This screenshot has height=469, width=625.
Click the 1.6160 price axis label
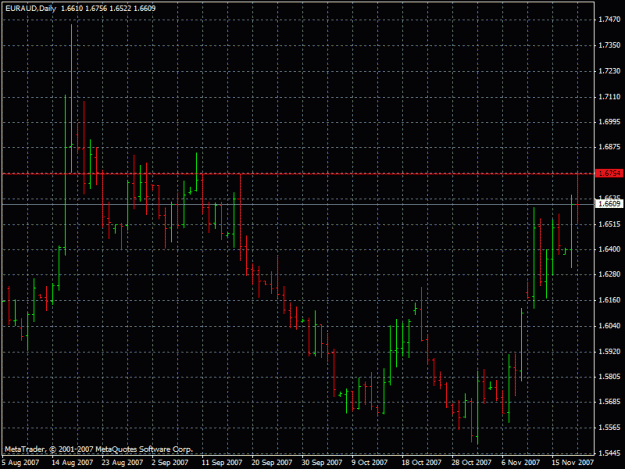[x=609, y=300]
